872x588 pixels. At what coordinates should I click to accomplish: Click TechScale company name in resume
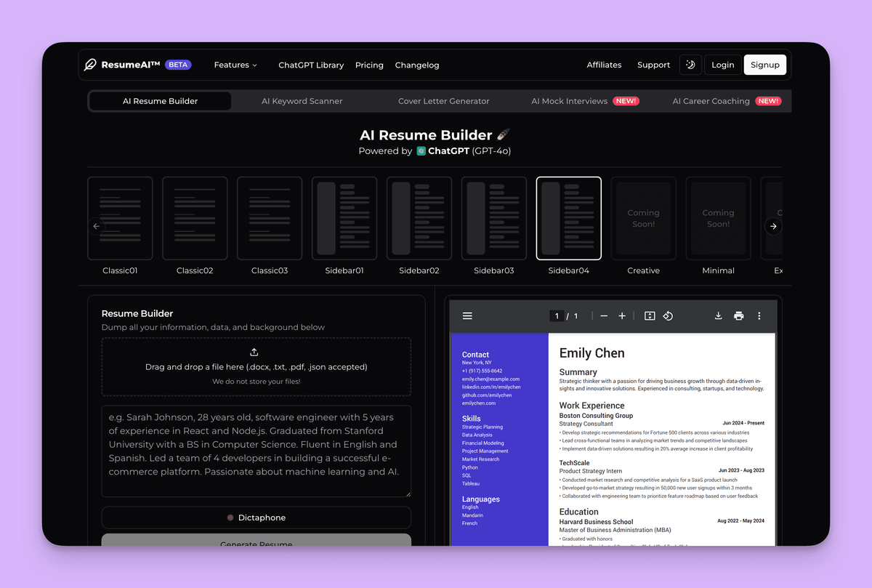[x=574, y=463]
